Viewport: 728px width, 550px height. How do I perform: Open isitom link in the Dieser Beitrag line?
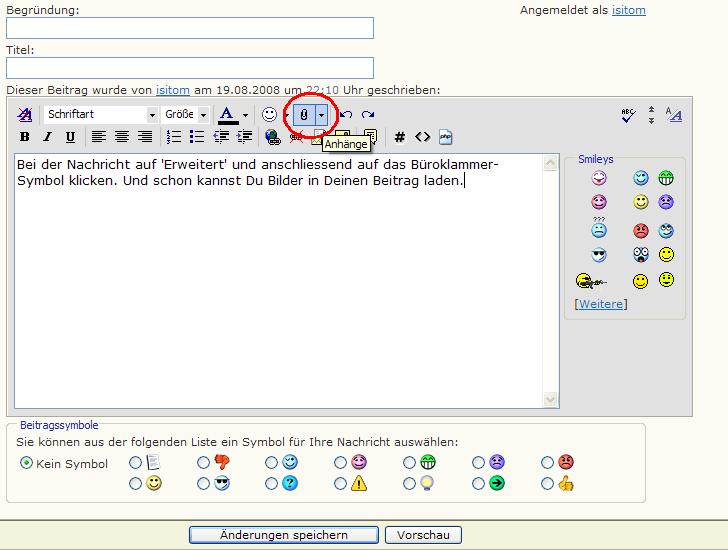[173, 90]
